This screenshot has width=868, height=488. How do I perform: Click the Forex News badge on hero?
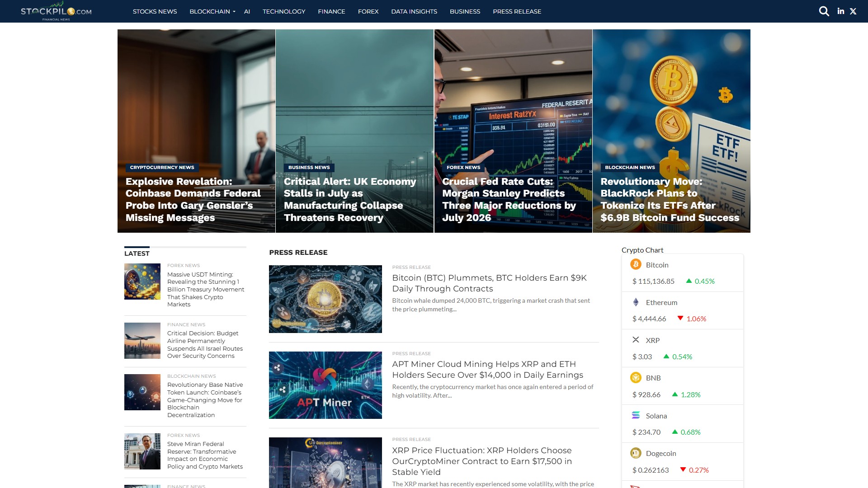point(463,167)
